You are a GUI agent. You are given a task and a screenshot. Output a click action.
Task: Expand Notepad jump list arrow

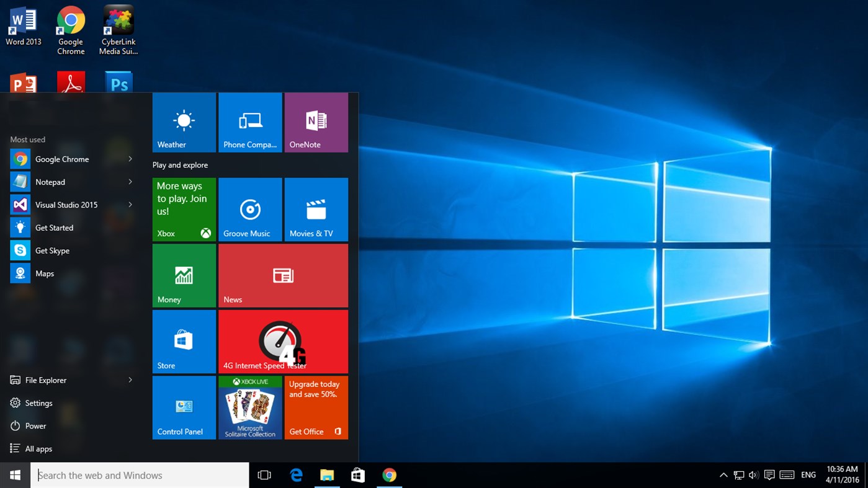[130, 182]
